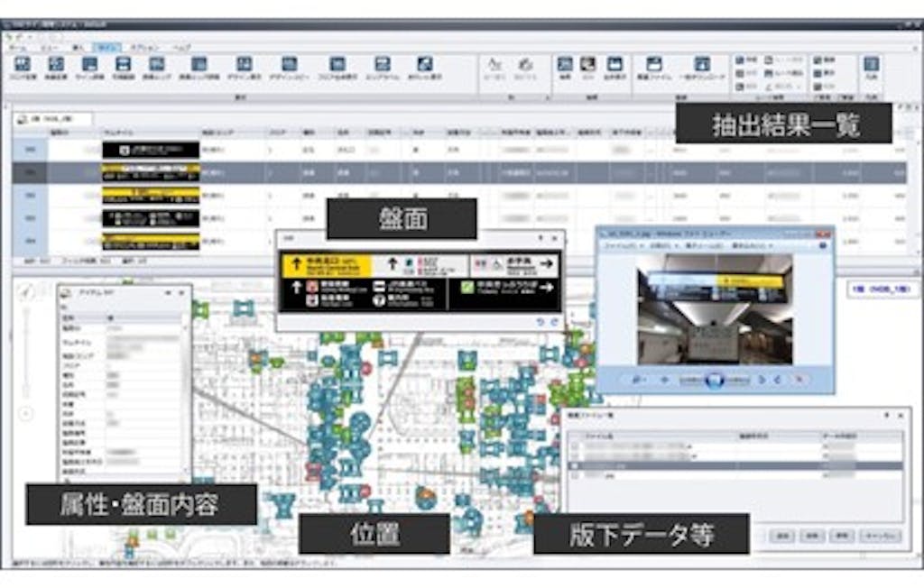Click the undo arrow icon in sign panel
This screenshot has height=588, width=924.
pyautogui.click(x=541, y=322)
